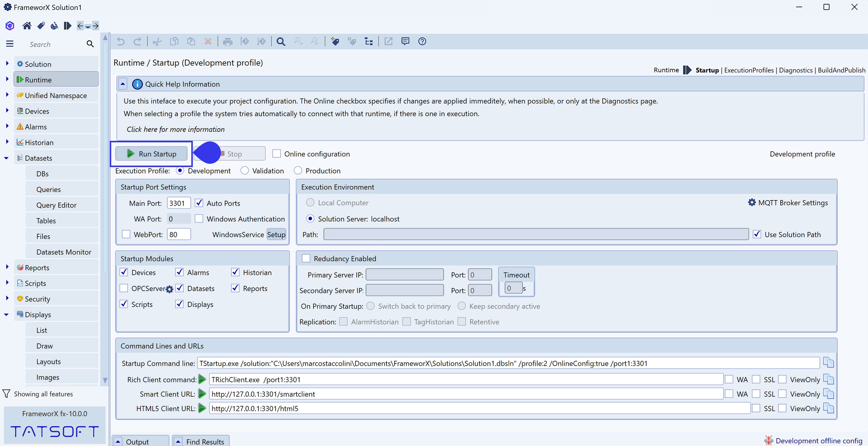Viewport: 868px width, 446px height.
Task: Switch to the Diagnostics tab
Action: pyautogui.click(x=795, y=70)
